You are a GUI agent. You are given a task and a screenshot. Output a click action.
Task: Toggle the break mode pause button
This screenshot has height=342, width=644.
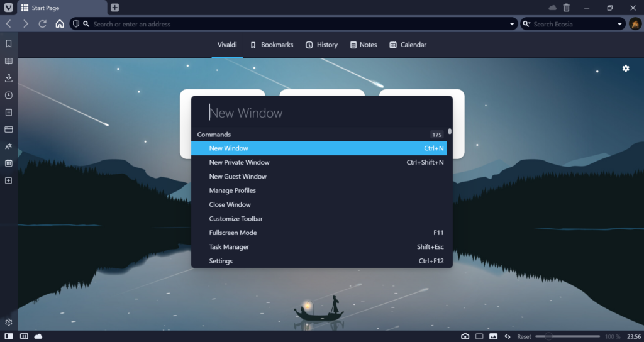click(25, 336)
